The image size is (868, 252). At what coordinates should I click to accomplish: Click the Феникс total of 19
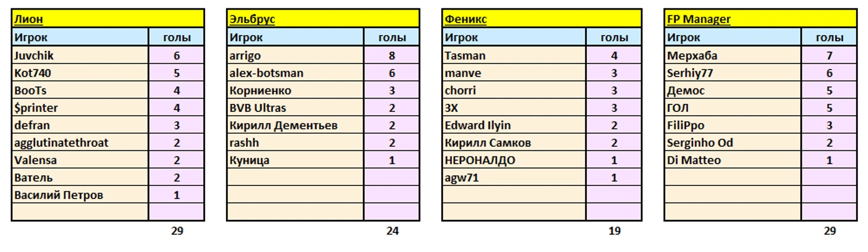(x=614, y=231)
